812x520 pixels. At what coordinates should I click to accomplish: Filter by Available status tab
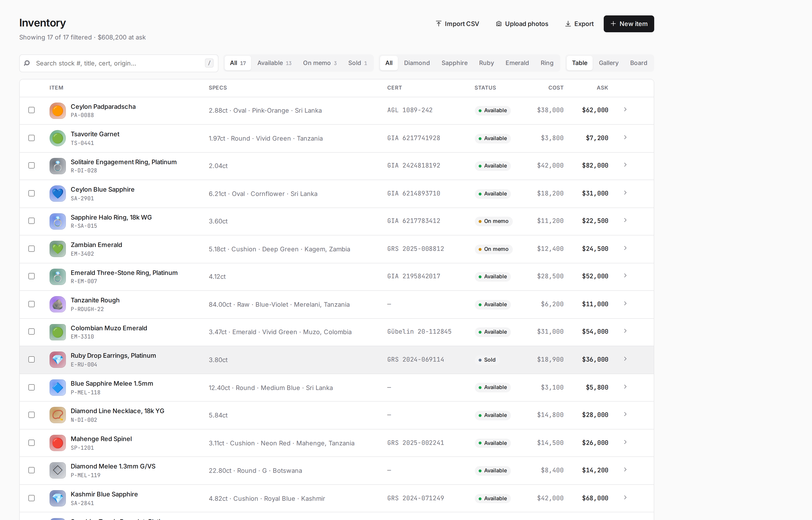pos(274,63)
